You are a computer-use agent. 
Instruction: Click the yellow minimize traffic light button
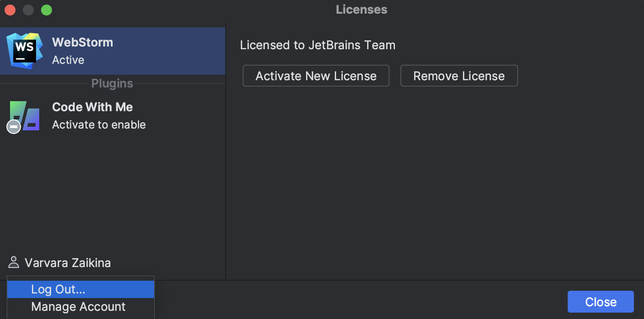(28, 10)
